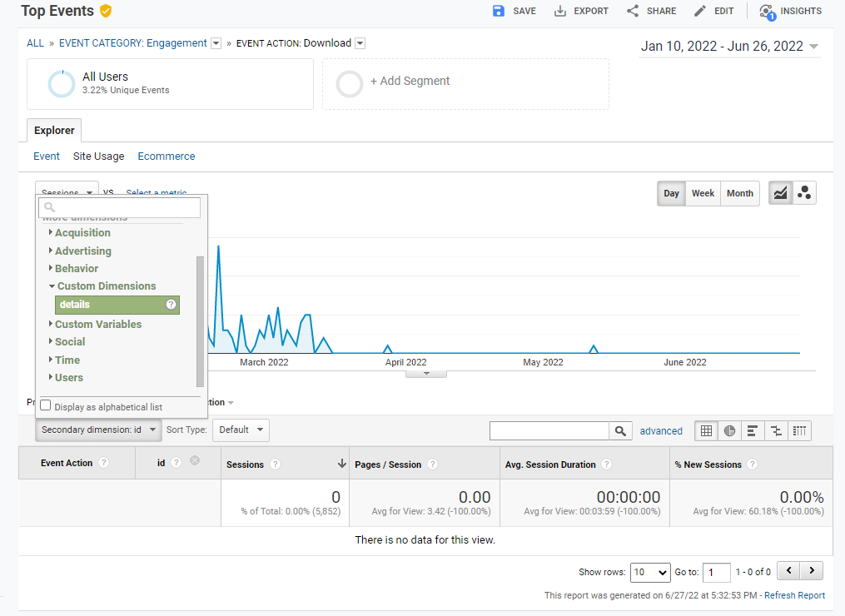
Task: Expand the Event Category: Engagement dropdown
Action: click(216, 42)
